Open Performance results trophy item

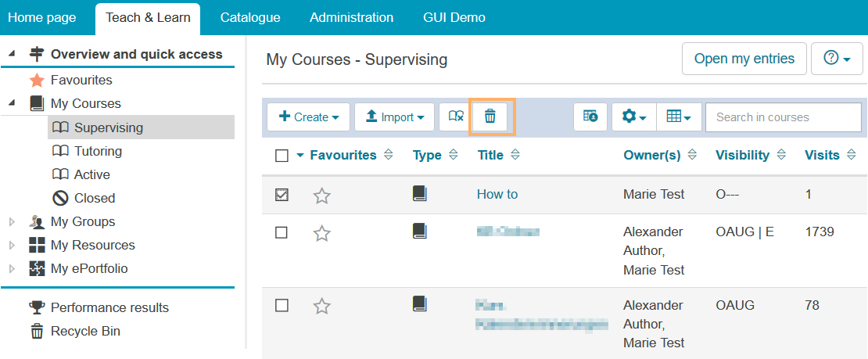click(x=109, y=307)
